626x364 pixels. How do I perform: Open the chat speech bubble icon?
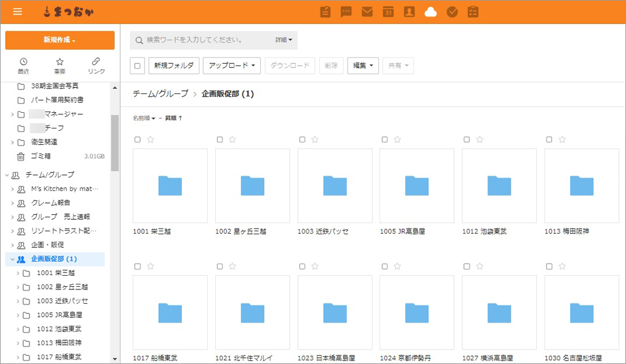pyautogui.click(x=346, y=12)
